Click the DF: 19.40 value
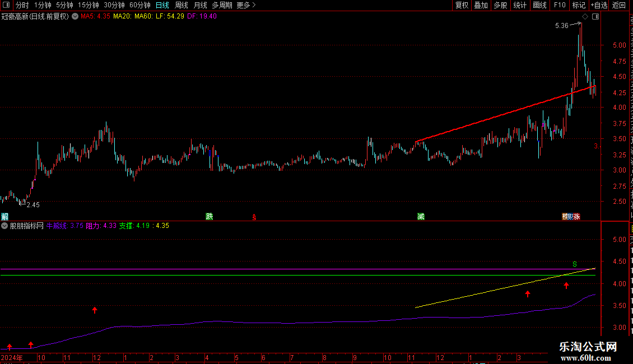633x364 pixels. [202, 17]
